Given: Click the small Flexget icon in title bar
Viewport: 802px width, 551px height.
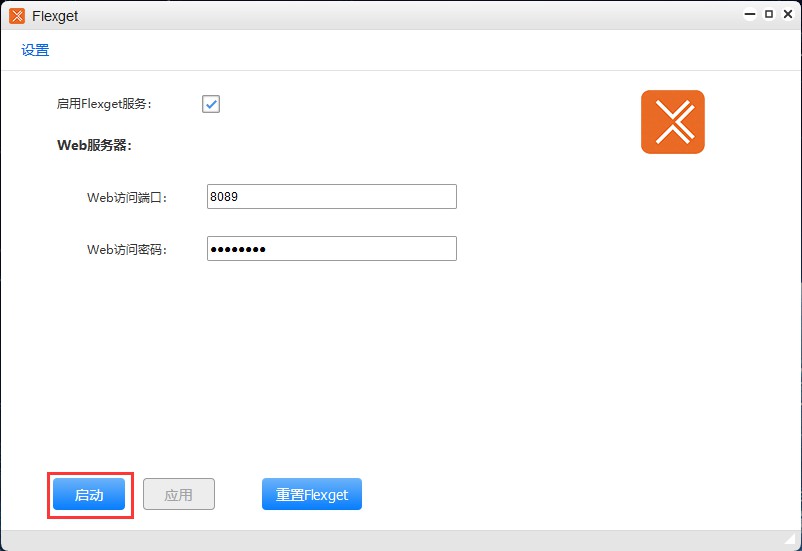Looking at the screenshot, I should [16, 15].
